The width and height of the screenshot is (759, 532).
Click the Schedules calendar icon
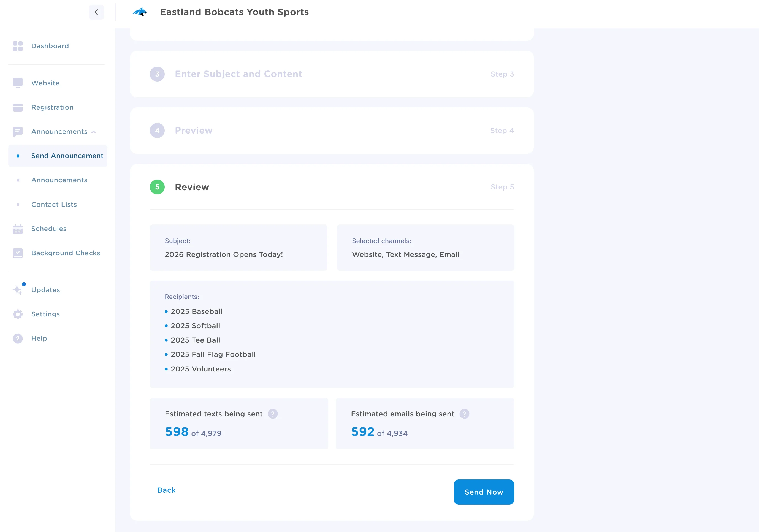click(18, 229)
